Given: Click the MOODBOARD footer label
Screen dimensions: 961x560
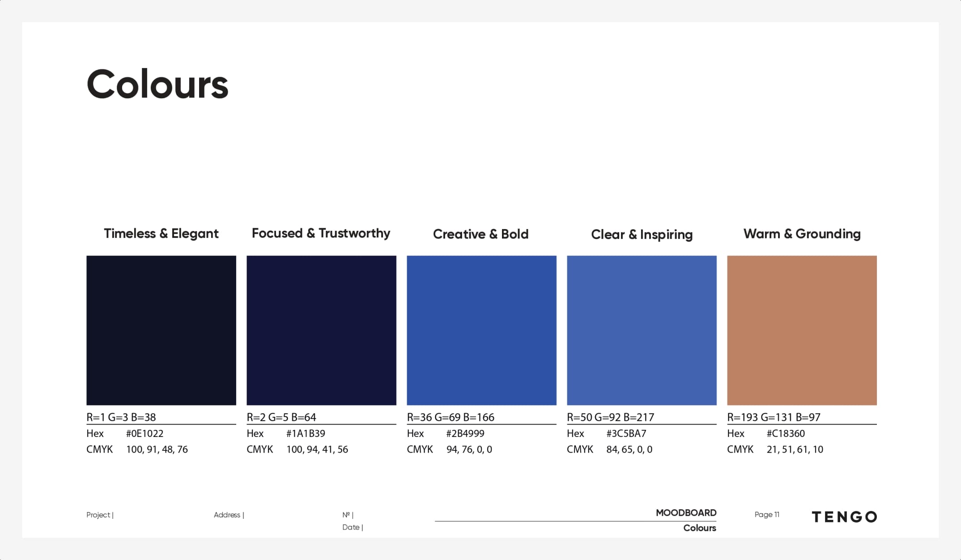Looking at the screenshot, I should (686, 513).
